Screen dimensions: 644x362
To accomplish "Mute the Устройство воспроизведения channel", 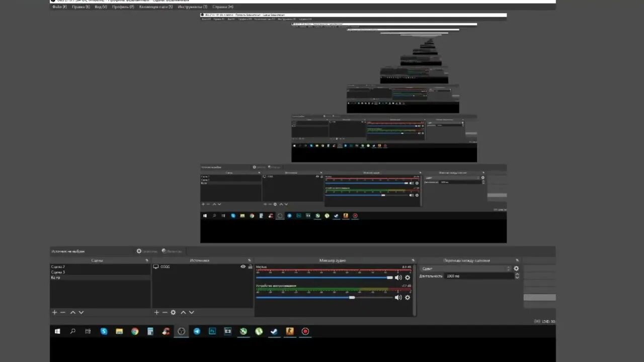I will click(398, 297).
